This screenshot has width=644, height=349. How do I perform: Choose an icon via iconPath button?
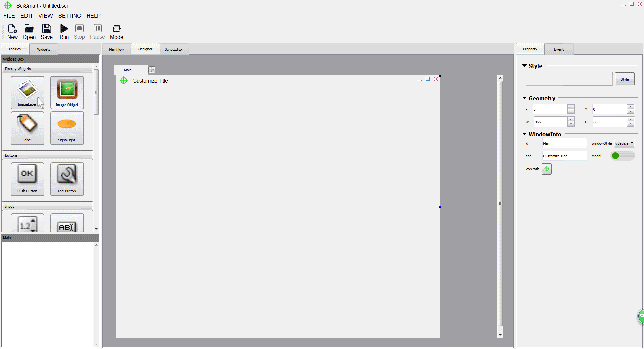(x=546, y=169)
